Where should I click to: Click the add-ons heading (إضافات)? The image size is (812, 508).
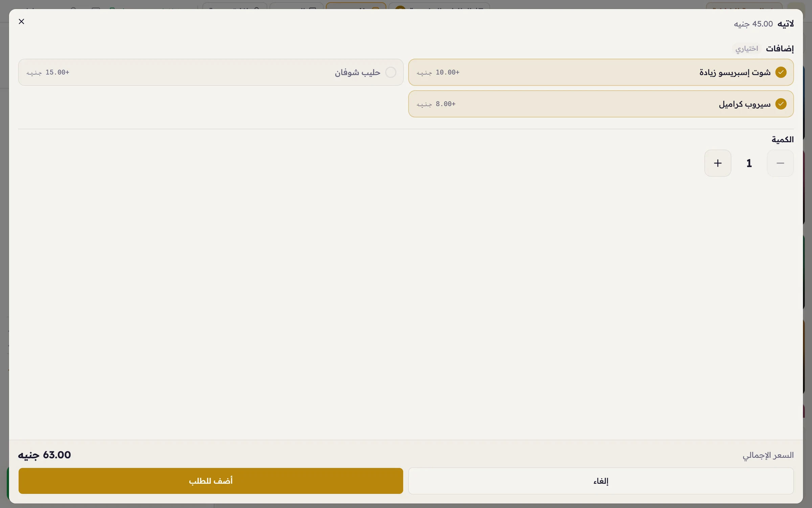780,49
